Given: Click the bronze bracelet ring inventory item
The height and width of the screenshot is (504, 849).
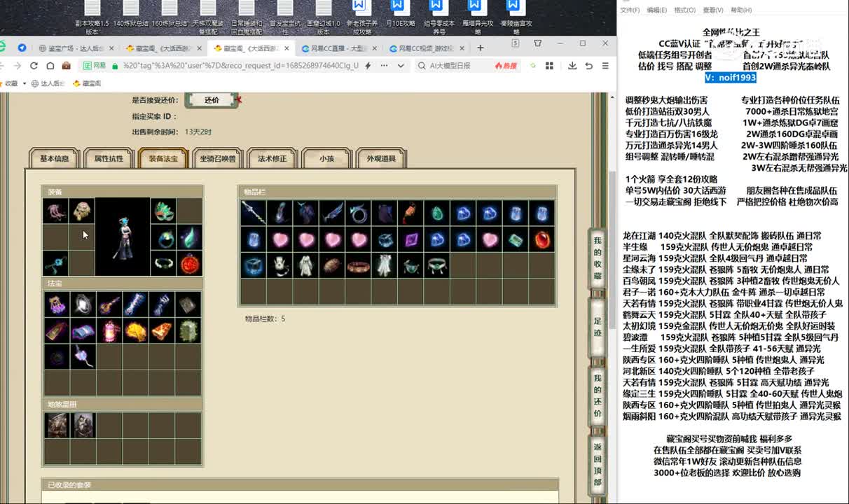Looking at the screenshot, I should (x=358, y=266).
